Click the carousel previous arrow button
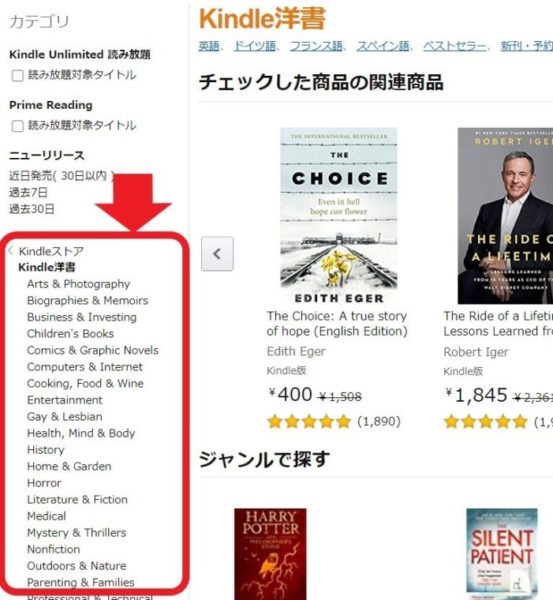Image resolution: width=553 pixels, height=600 pixels. [217, 254]
